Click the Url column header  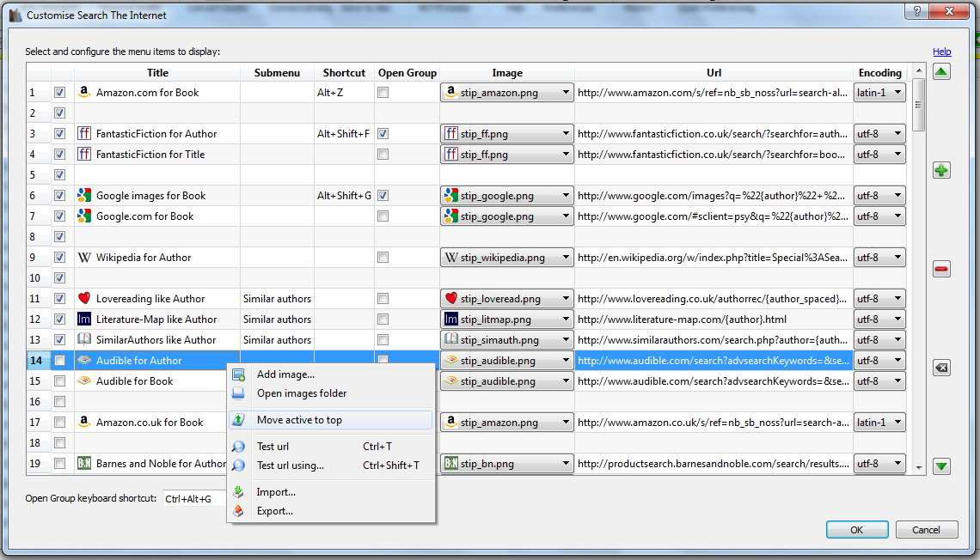(x=714, y=72)
